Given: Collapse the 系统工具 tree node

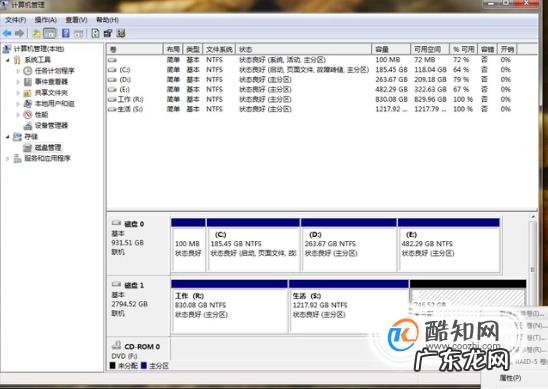Looking at the screenshot, I should (x=8, y=60).
